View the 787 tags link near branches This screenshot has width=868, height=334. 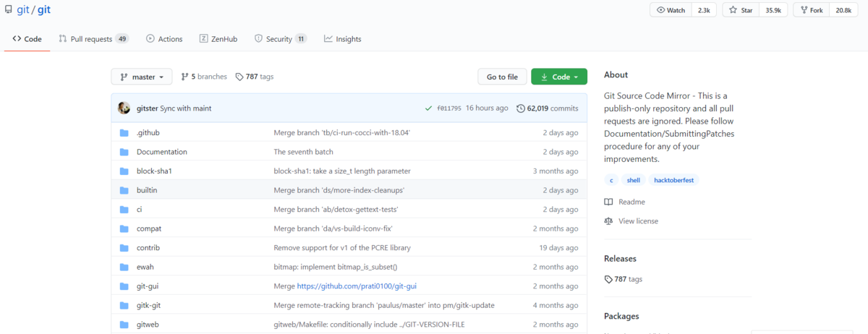(255, 77)
